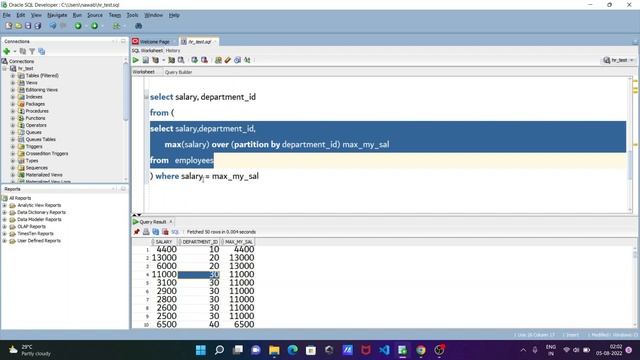
Task: Select the Packages tree item
Action: click(35, 104)
